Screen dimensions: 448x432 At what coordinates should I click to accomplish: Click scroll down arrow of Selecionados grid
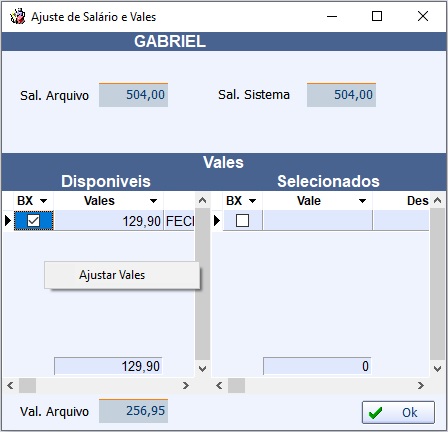(437, 368)
